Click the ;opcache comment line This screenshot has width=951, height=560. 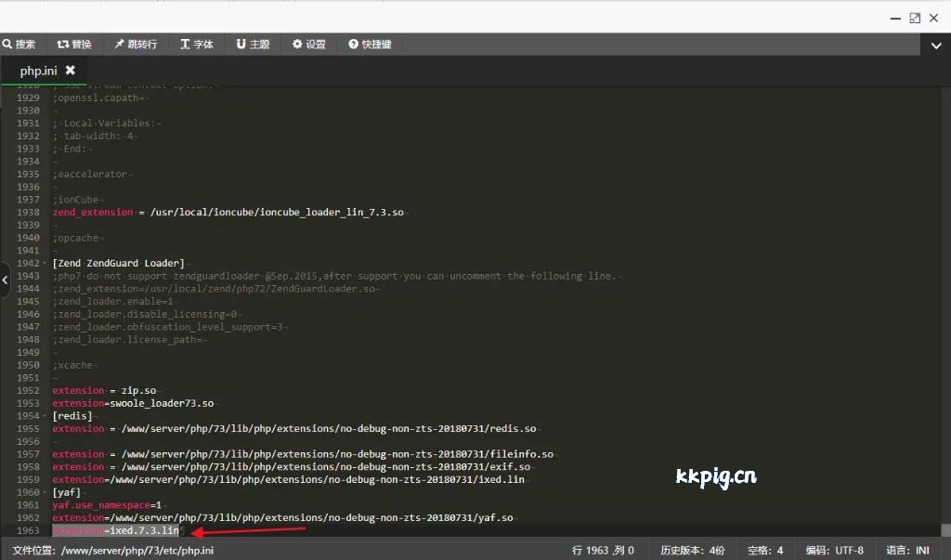76,238
